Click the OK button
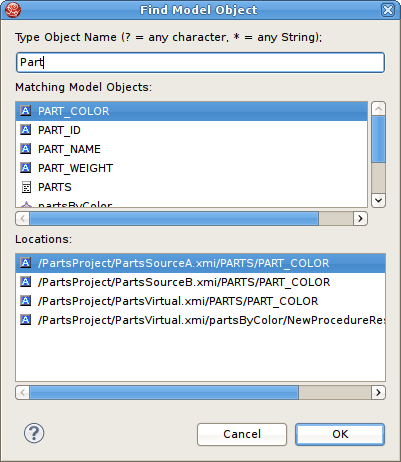Viewport: 401px width, 462px height. (340, 434)
